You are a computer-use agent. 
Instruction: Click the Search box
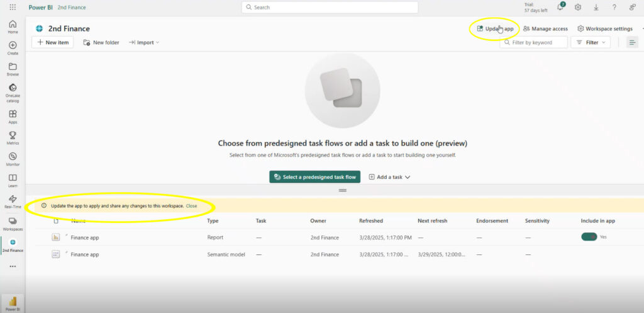[x=330, y=8]
